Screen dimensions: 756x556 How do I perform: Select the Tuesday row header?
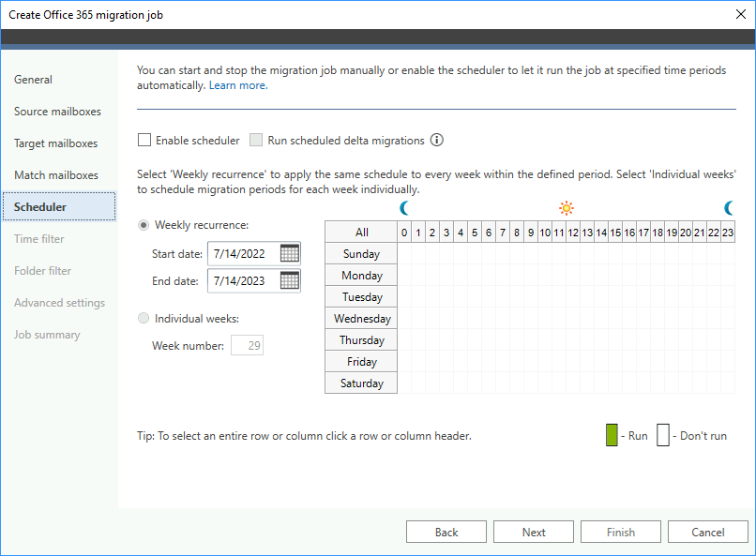pyautogui.click(x=361, y=297)
